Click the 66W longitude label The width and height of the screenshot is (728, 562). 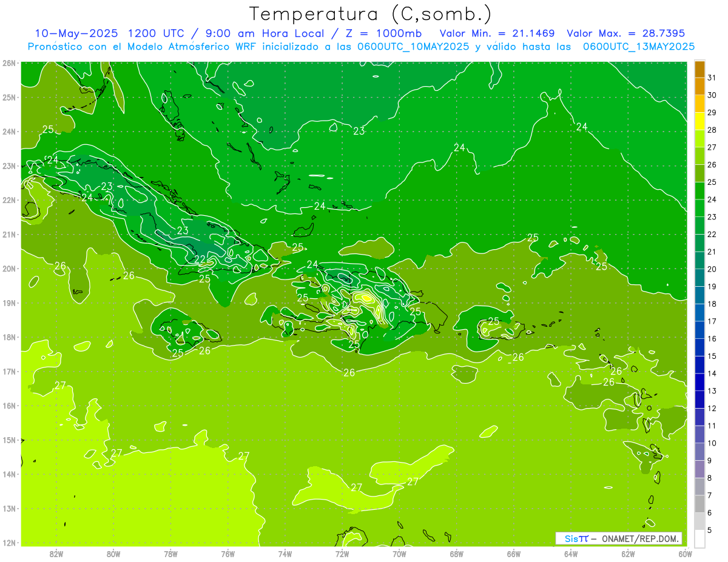514,554
